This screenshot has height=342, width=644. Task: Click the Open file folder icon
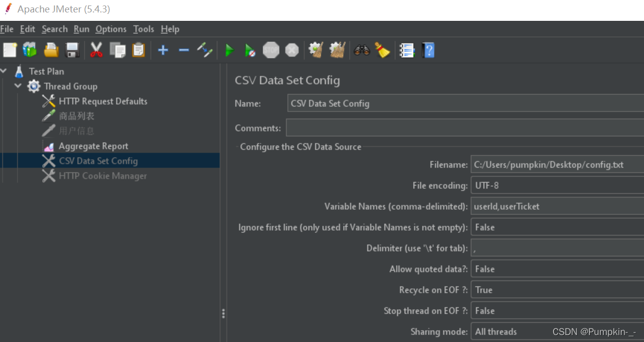point(51,50)
